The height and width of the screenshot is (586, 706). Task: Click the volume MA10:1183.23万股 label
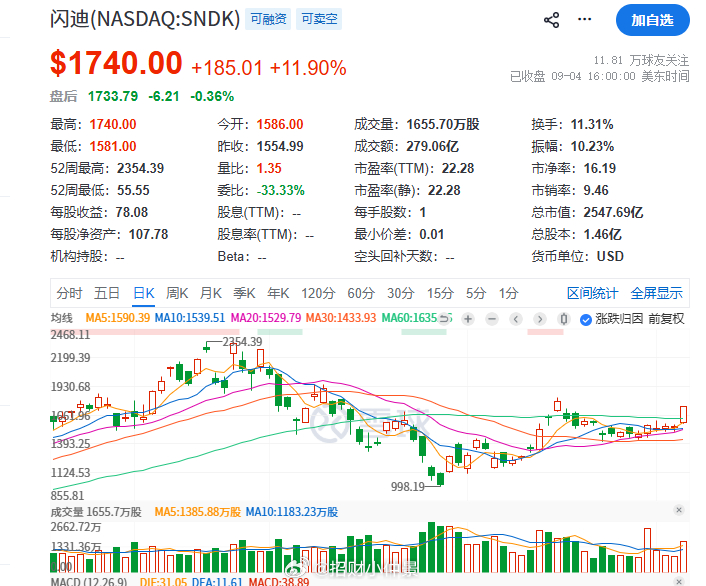292,512
